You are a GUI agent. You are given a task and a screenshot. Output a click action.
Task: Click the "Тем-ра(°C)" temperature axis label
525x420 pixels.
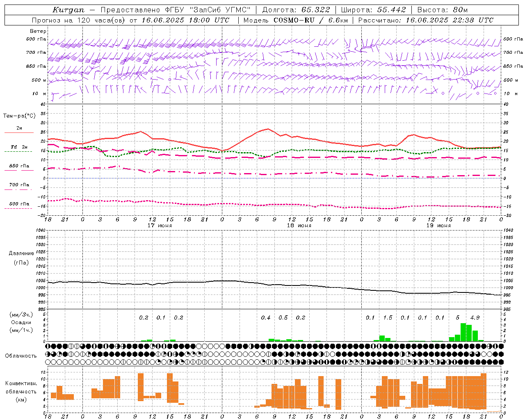[x=19, y=116]
